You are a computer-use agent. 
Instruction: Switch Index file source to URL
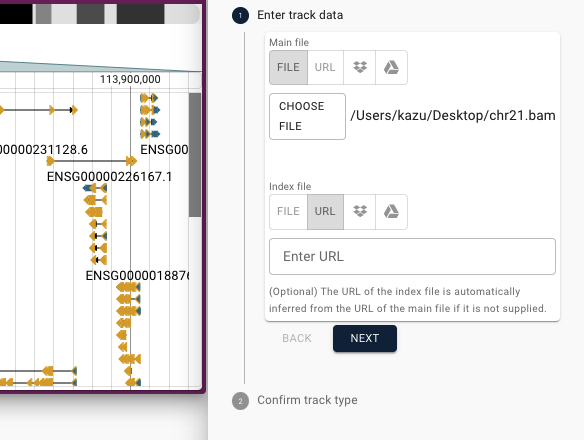click(x=325, y=212)
